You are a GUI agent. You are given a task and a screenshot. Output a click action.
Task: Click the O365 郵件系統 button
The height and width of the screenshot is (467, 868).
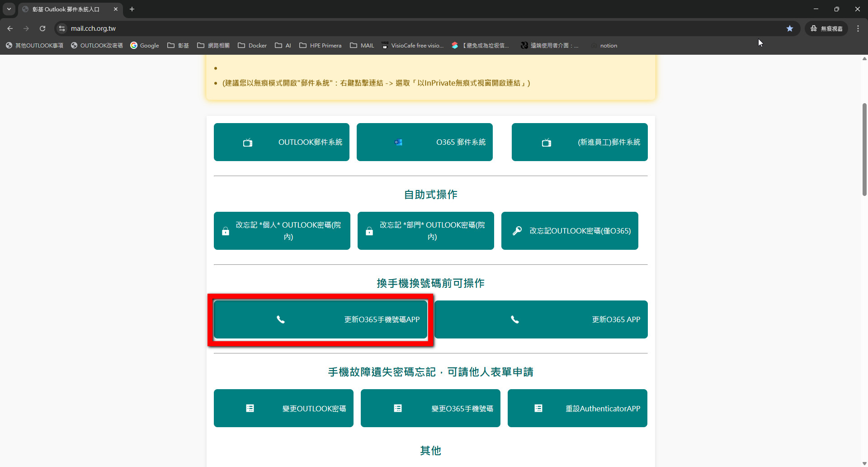point(425,142)
